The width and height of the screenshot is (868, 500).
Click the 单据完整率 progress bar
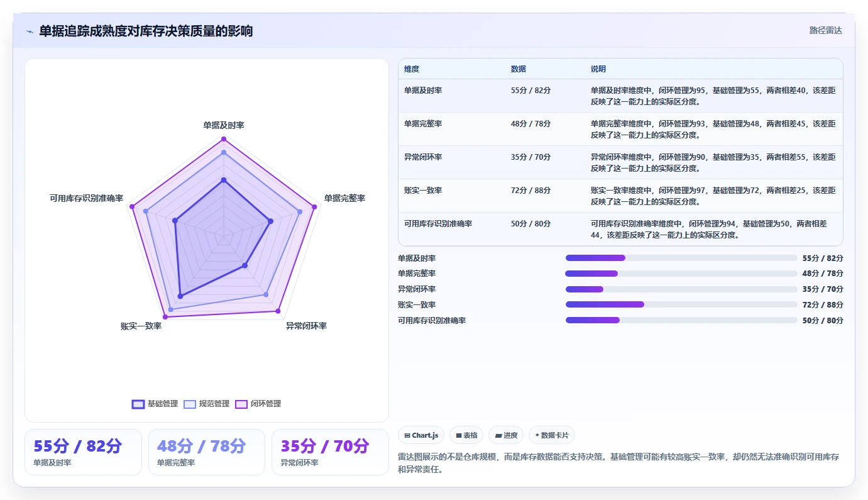[x=681, y=274]
